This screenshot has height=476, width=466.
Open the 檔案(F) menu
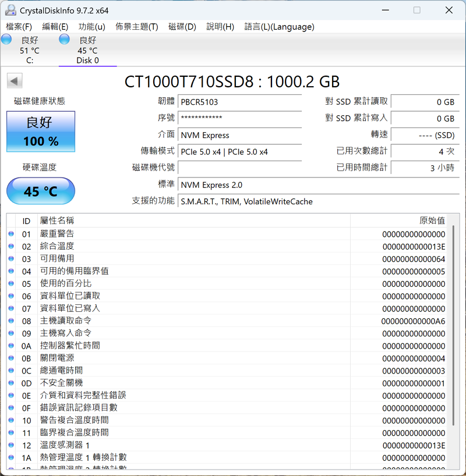19,27
